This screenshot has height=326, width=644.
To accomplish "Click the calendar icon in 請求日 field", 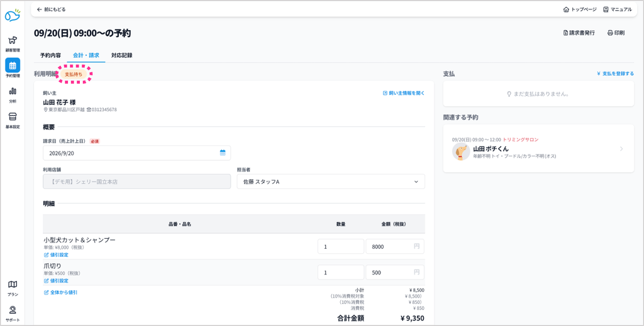I will click(x=223, y=153).
